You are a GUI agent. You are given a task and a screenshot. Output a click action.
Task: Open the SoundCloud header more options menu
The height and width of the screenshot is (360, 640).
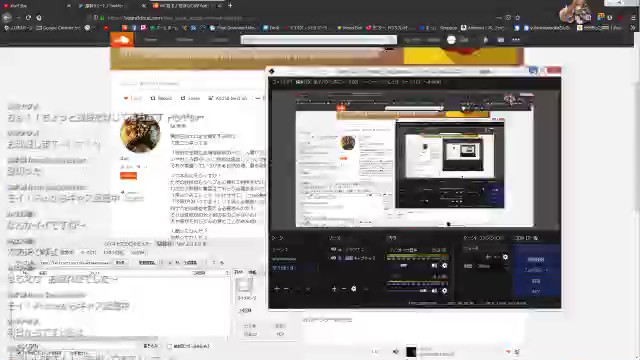point(516,40)
